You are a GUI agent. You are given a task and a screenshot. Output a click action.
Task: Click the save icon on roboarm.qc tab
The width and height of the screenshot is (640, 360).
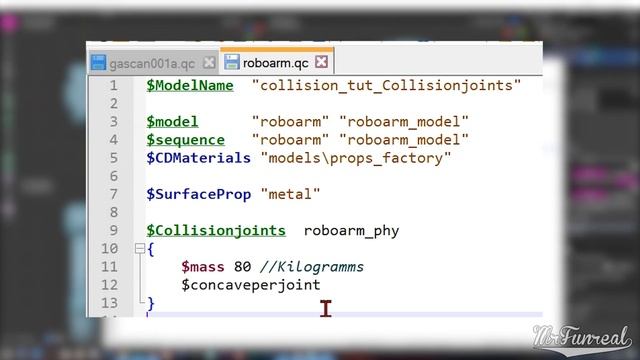(x=232, y=62)
